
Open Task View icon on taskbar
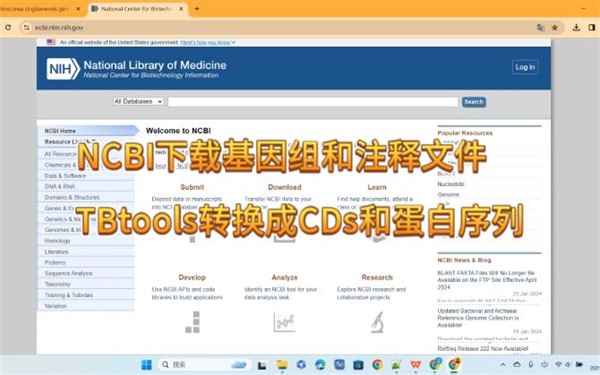point(262,365)
